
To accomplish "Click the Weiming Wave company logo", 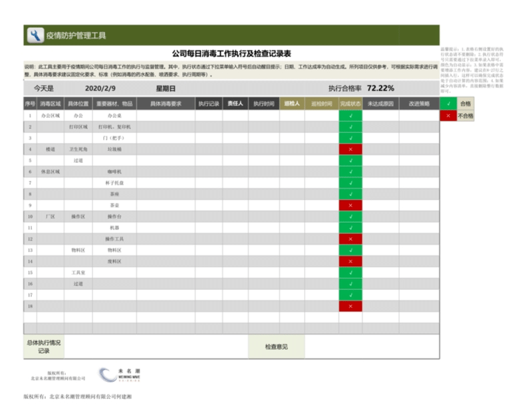I will click(x=120, y=375).
